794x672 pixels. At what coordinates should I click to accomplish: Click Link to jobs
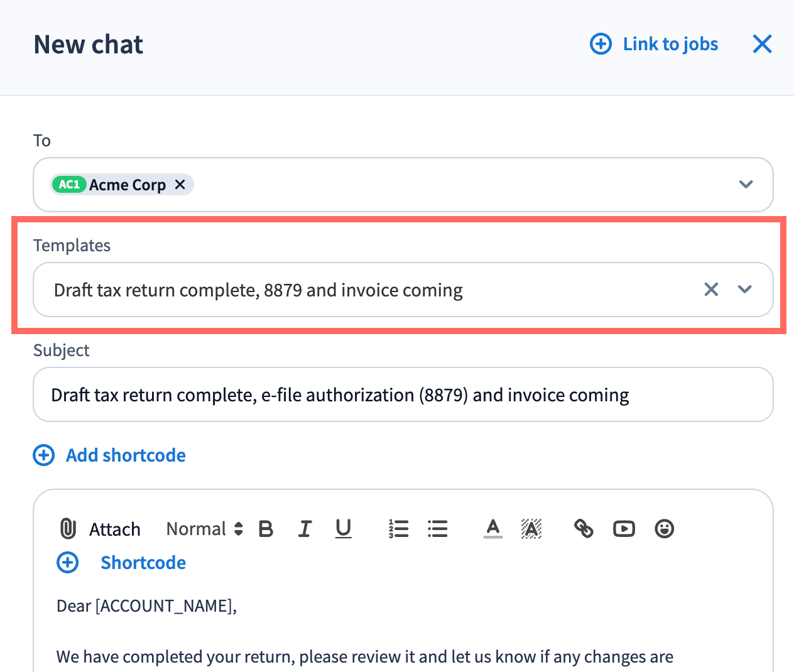(x=655, y=44)
